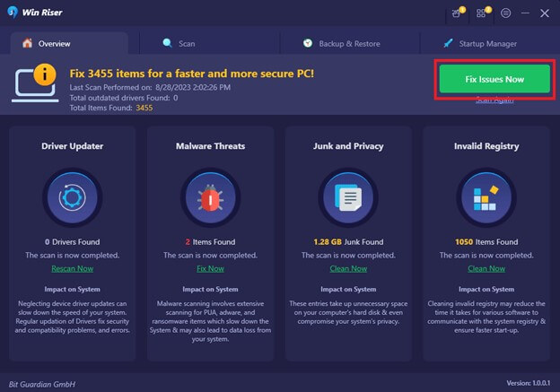This screenshot has height=392, width=560.
Task: Click the Driver Updater heading
Action: click(73, 146)
